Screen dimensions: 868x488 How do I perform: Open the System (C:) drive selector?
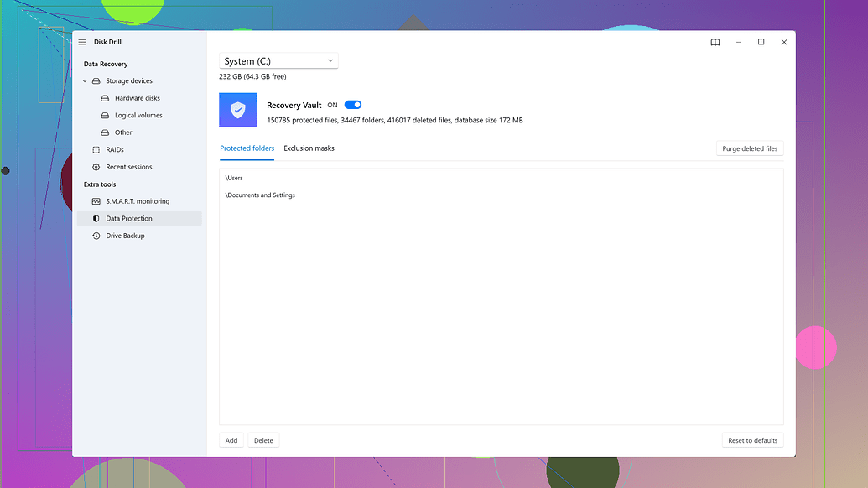[278, 60]
